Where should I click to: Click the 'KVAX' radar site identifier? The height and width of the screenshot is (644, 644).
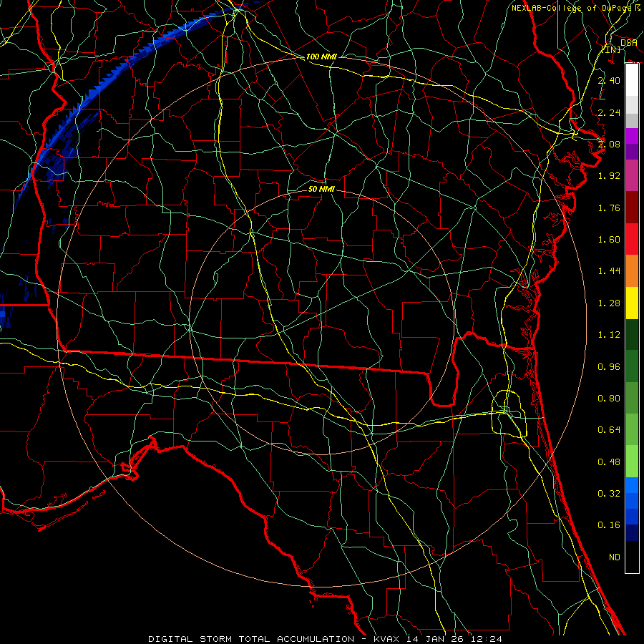388,639
